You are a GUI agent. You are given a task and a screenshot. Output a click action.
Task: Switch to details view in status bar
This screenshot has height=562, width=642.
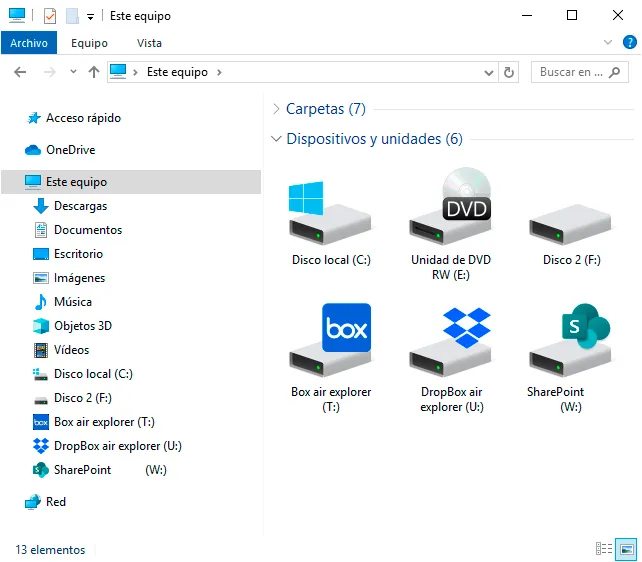click(x=604, y=549)
